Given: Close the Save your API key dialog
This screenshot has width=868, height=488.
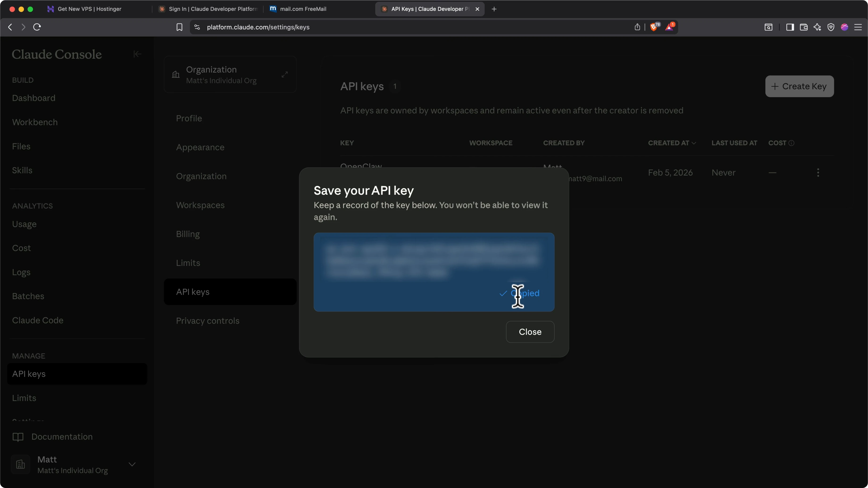Looking at the screenshot, I should pyautogui.click(x=530, y=332).
